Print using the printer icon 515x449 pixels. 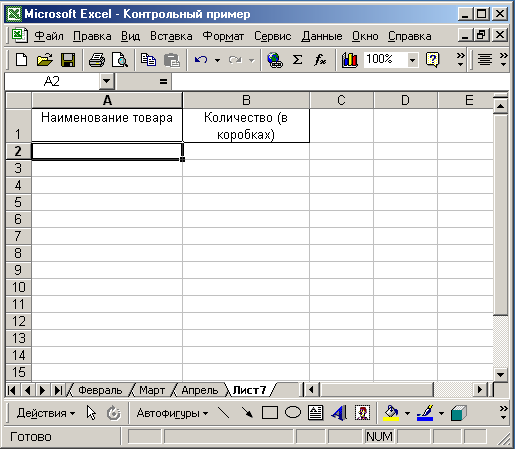click(x=97, y=60)
